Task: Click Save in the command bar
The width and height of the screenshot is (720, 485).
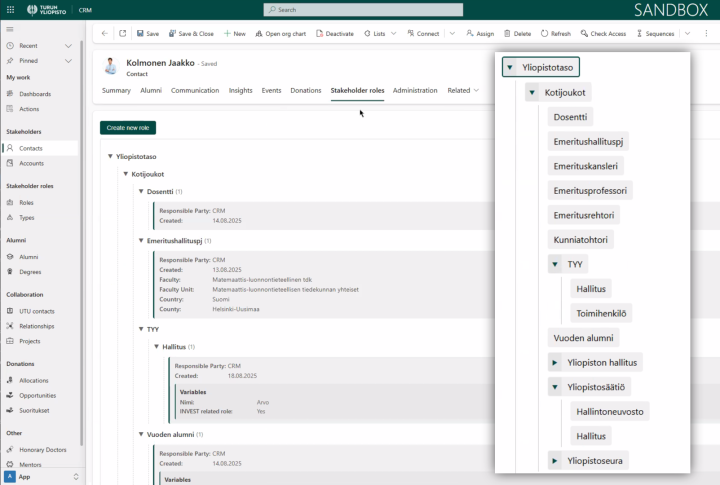Action: click(148, 34)
